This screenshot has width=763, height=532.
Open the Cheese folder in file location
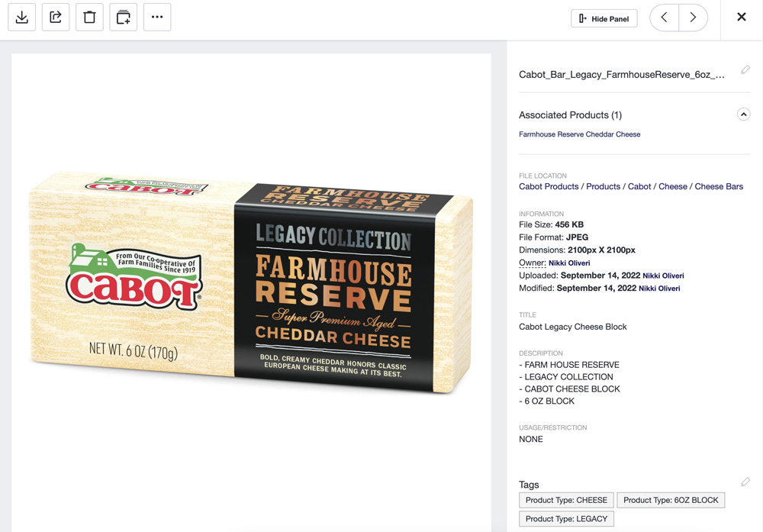click(x=672, y=186)
